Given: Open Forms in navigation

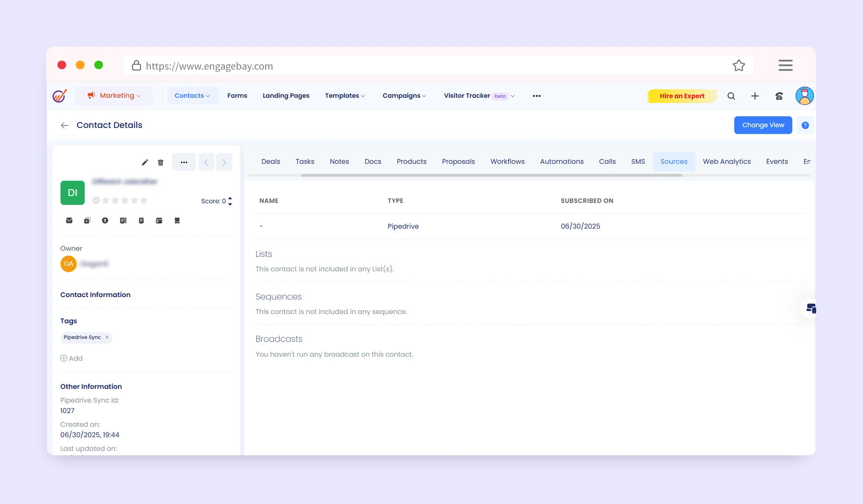Looking at the screenshot, I should [x=237, y=96].
